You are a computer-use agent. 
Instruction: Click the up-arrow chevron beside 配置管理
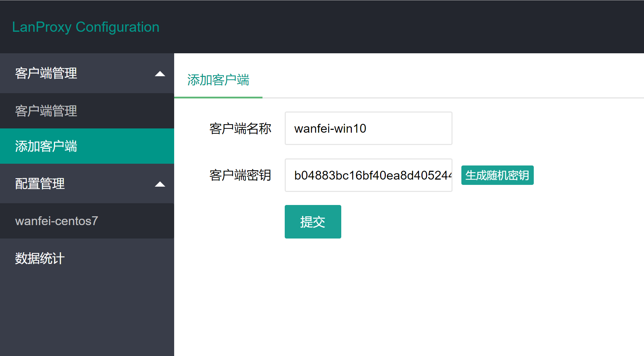[x=161, y=184]
